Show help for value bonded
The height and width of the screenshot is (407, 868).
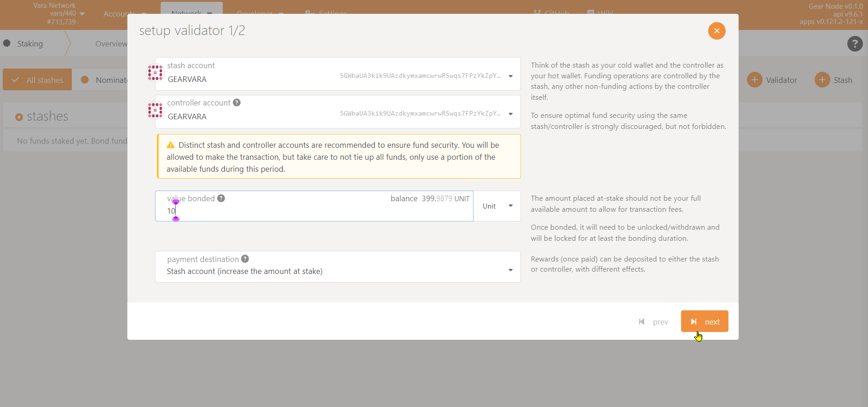(x=221, y=198)
